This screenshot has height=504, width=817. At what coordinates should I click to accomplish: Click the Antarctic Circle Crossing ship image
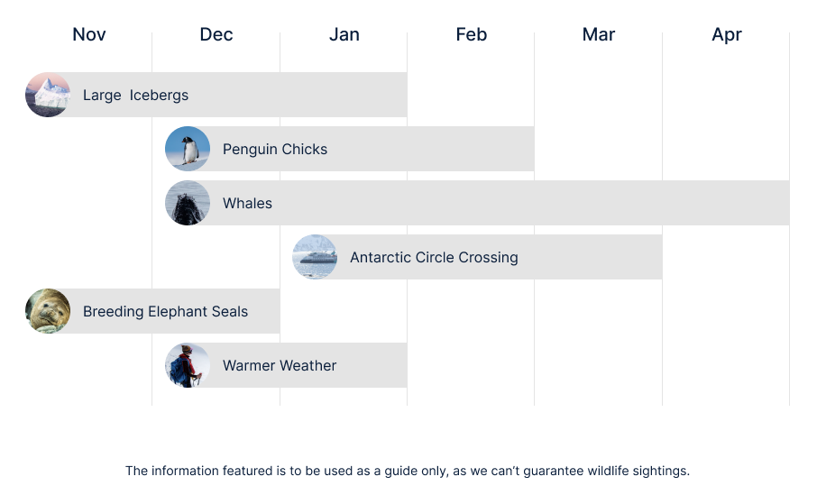coord(315,257)
